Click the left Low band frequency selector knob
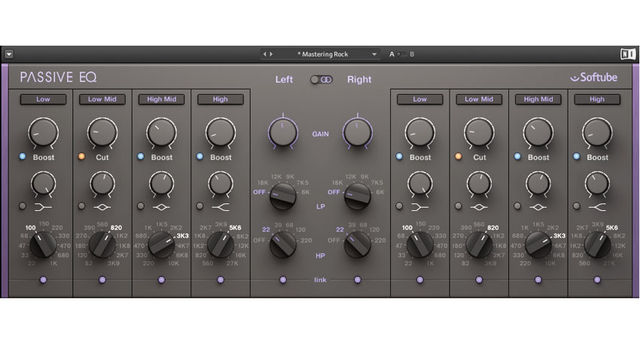This screenshot has height=360, width=640. [43, 244]
